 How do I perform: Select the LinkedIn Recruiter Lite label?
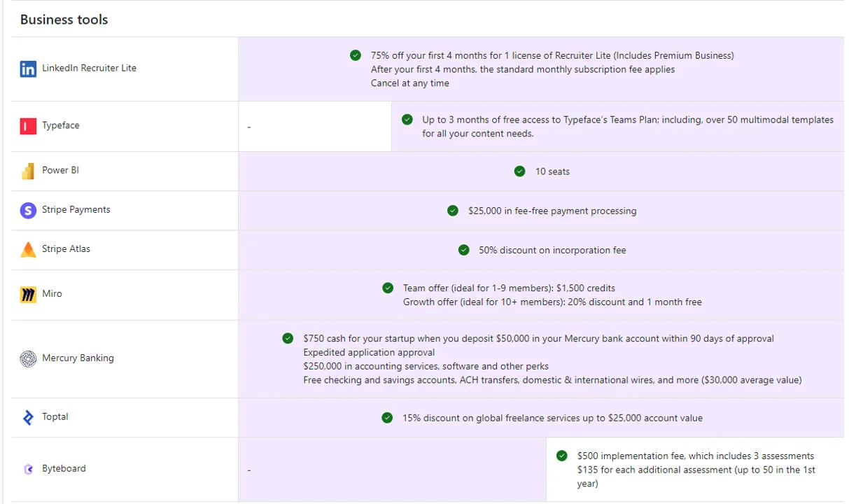pyautogui.click(x=89, y=68)
